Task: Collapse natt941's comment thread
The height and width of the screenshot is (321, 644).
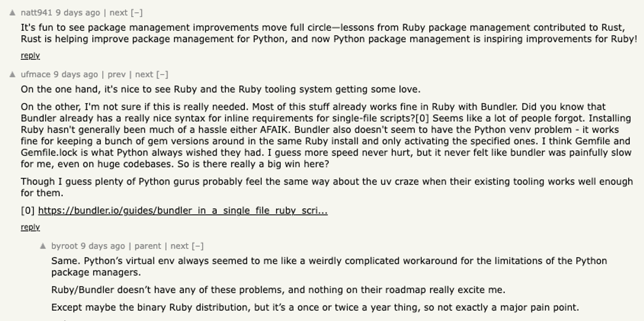Action: 137,12
